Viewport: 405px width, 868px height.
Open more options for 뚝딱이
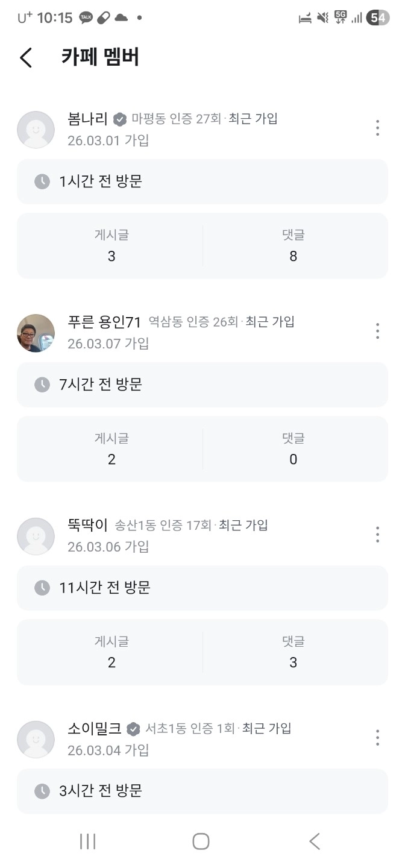377,534
